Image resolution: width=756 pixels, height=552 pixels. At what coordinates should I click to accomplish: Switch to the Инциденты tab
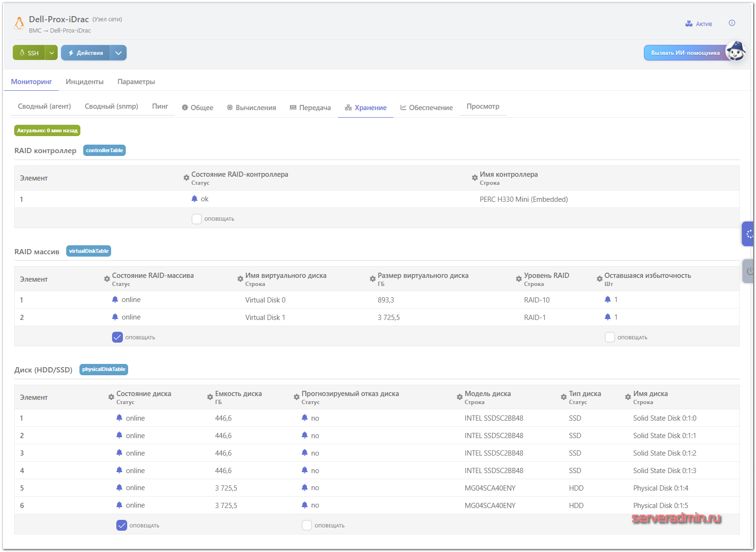(85, 82)
